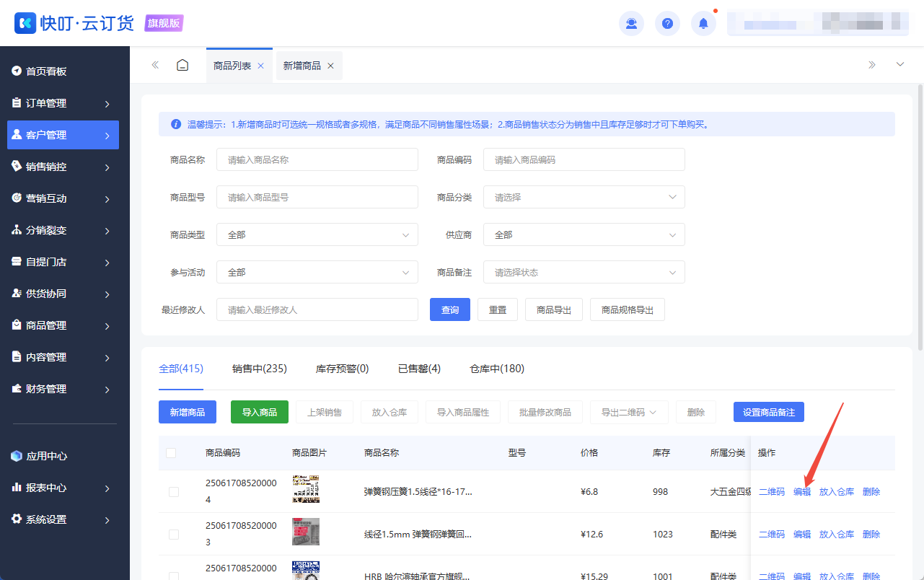The height and width of the screenshot is (580, 924).
Task: Click the 报表中心 chart icon
Action: (x=17, y=488)
